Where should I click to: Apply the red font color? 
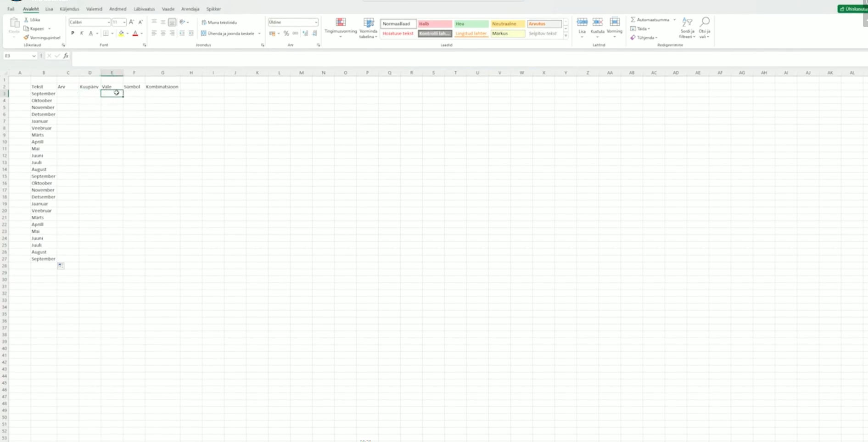coord(135,33)
